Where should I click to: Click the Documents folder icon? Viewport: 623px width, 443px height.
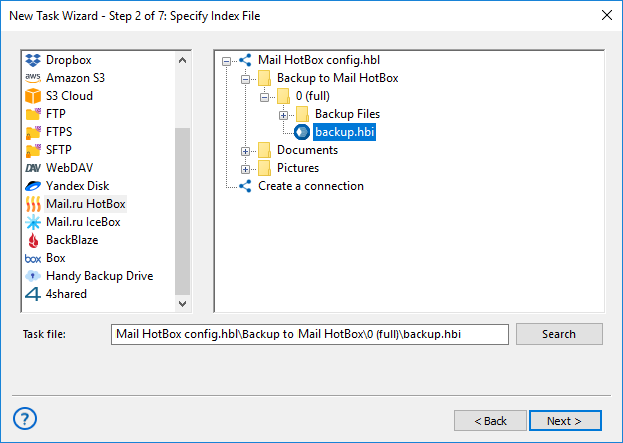[x=264, y=150]
